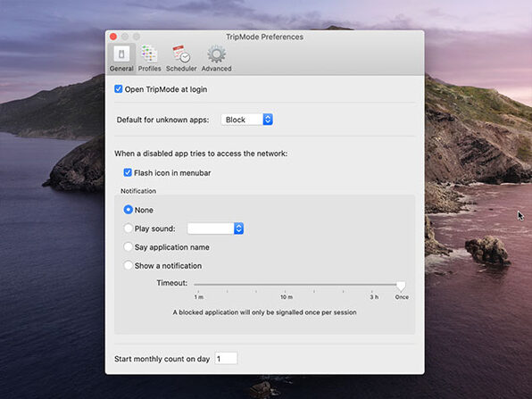
Task: Open the Profiles pane icon
Action: pos(149,54)
